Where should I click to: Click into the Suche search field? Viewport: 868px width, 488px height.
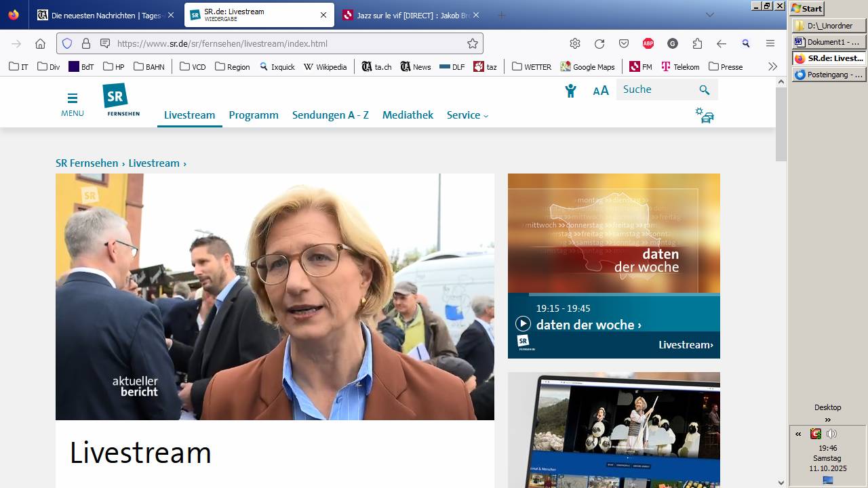tap(656, 89)
